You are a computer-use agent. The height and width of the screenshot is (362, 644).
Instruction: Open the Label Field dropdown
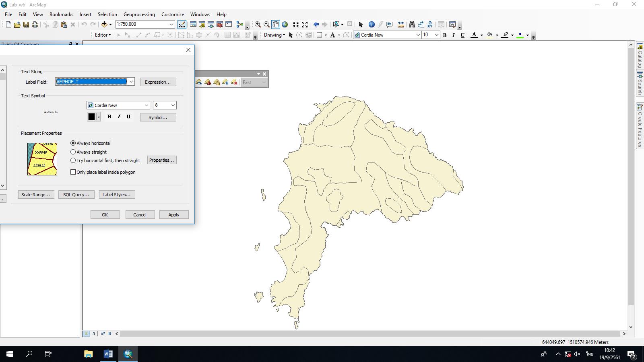pos(131,82)
